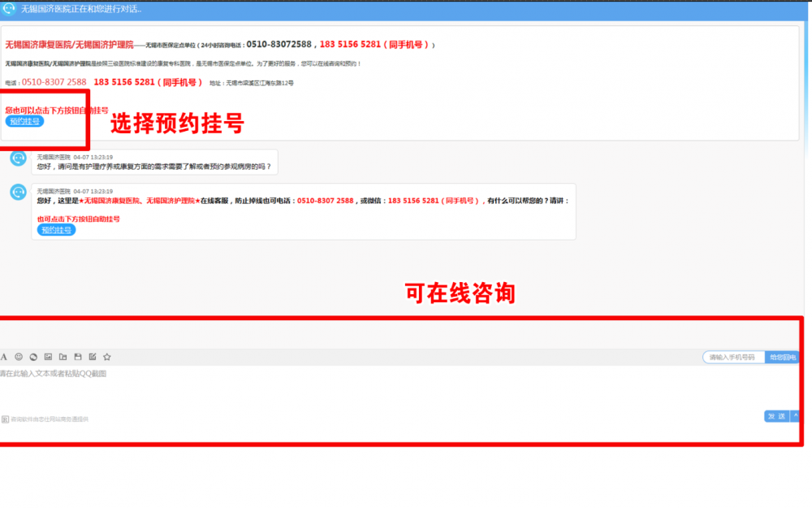Click the title 无锡国济医院正在和您进行对话
This screenshot has width=812, height=508.
point(80,9)
